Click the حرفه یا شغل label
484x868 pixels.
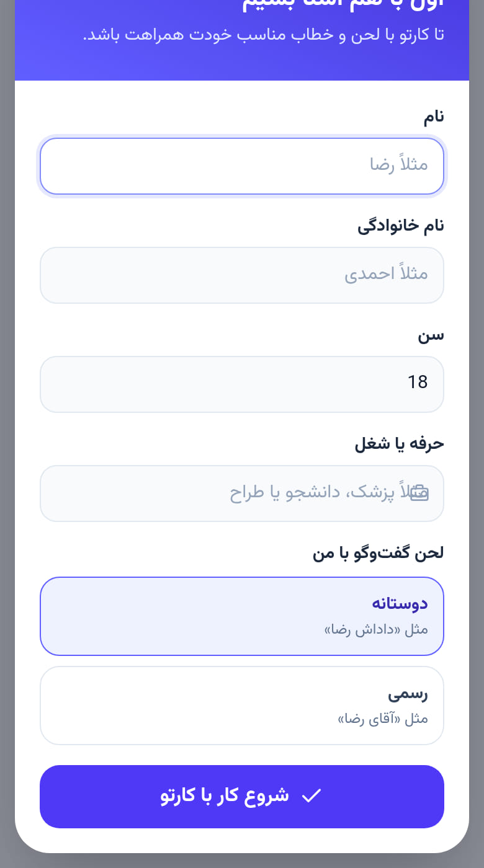click(400, 444)
